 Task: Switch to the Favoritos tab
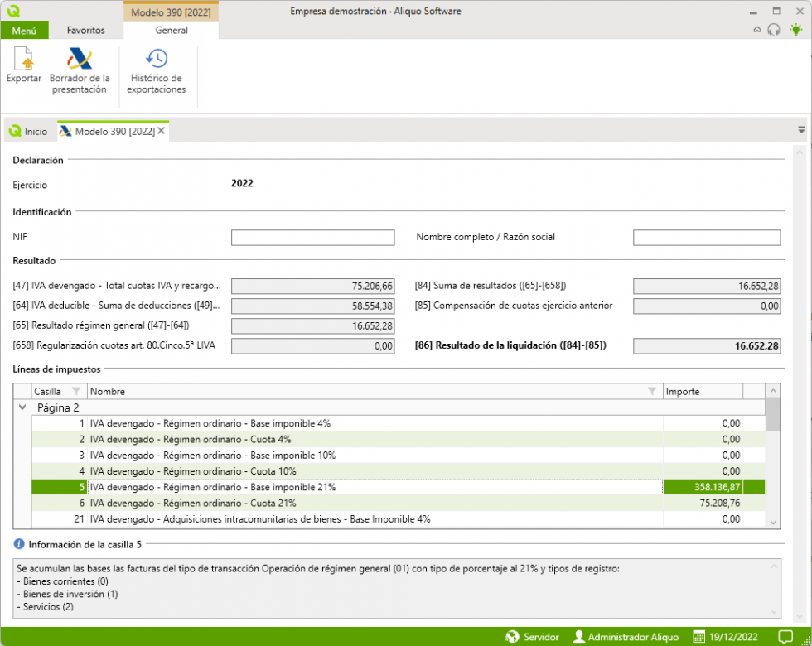click(85, 29)
